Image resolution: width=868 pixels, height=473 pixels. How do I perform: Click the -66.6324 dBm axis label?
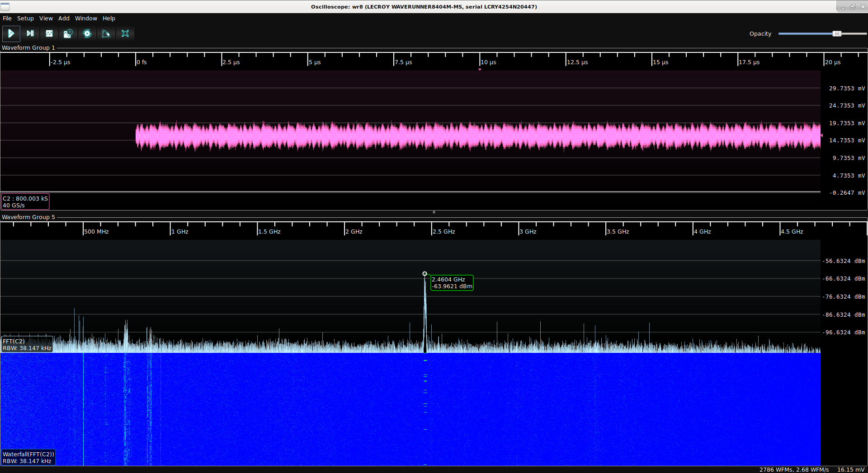pos(844,279)
